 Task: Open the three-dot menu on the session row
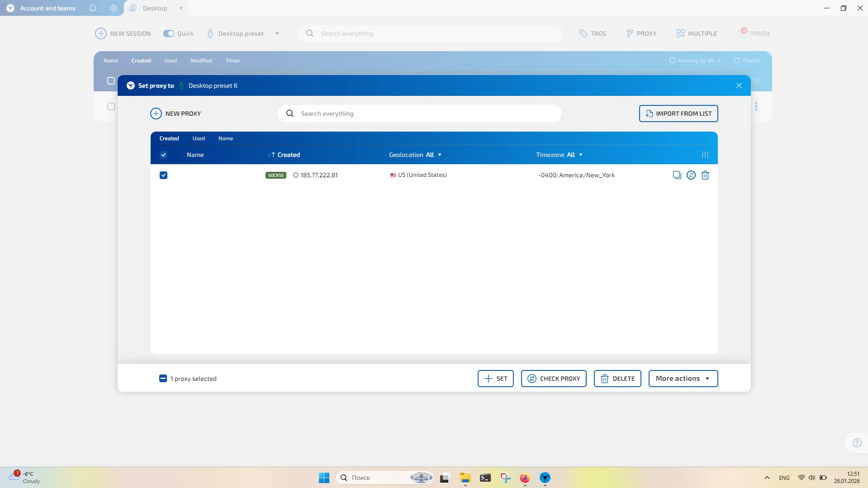756,106
